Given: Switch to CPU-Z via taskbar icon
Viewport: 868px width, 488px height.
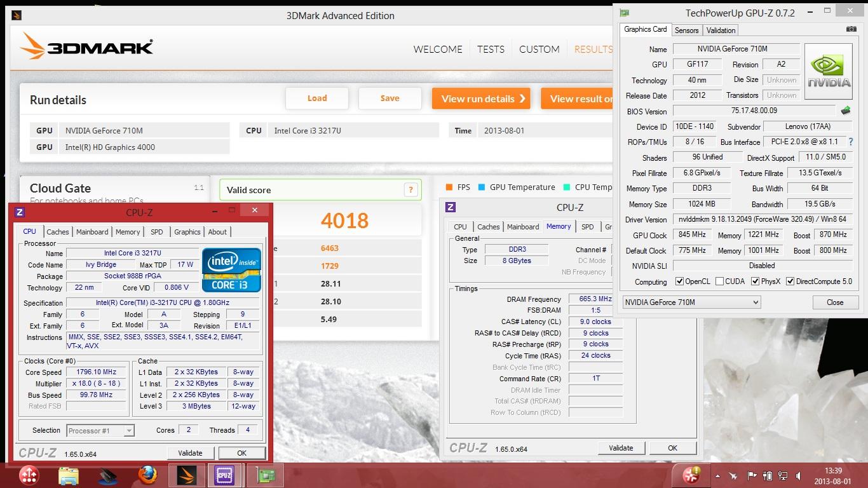Looking at the screenshot, I should tap(224, 475).
